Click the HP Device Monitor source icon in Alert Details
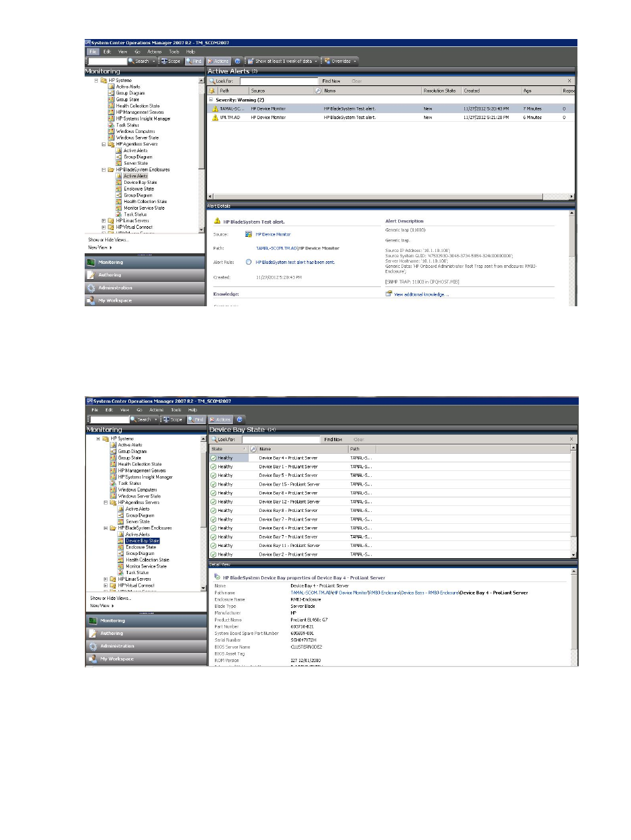This screenshot has height=840, width=631. 249,234
